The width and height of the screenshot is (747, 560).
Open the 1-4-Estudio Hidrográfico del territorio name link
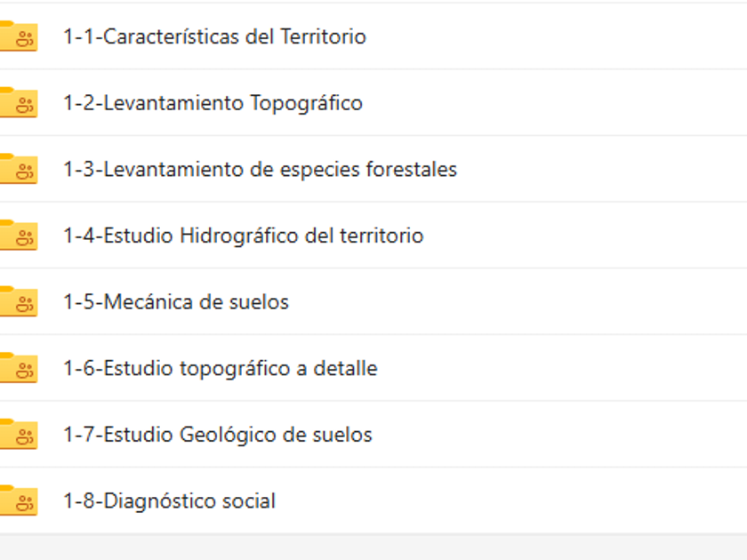pyautogui.click(x=243, y=236)
